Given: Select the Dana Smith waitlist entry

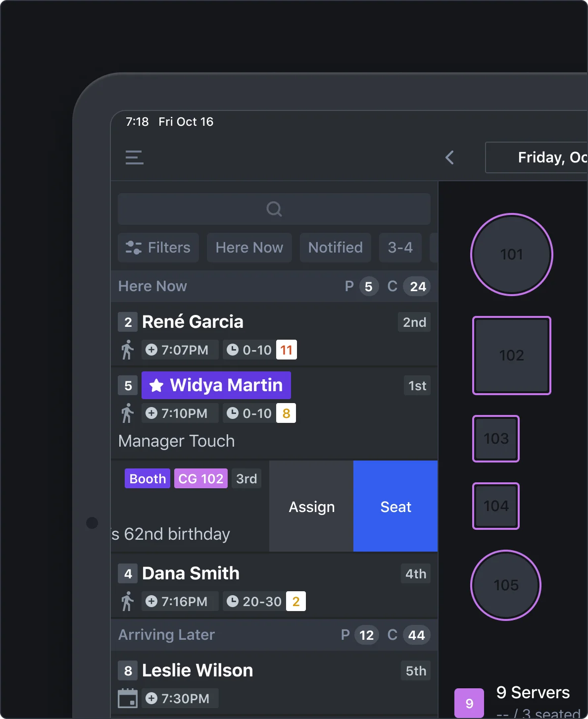Looking at the screenshot, I should [274, 586].
